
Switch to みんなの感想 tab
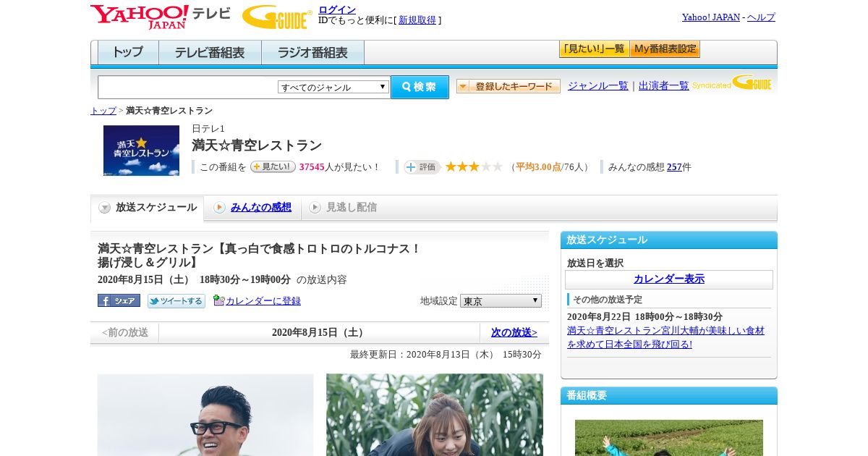252,208
